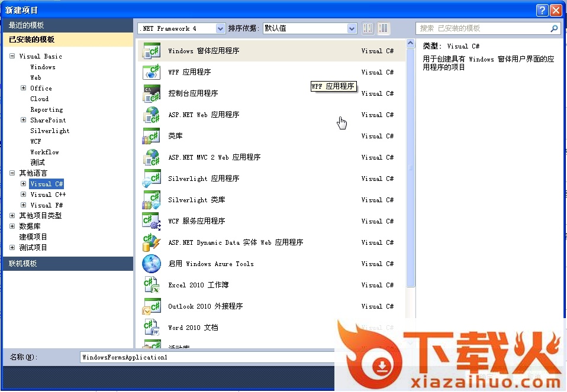
Task: Select the Visual C++ tree label
Action: point(48,195)
